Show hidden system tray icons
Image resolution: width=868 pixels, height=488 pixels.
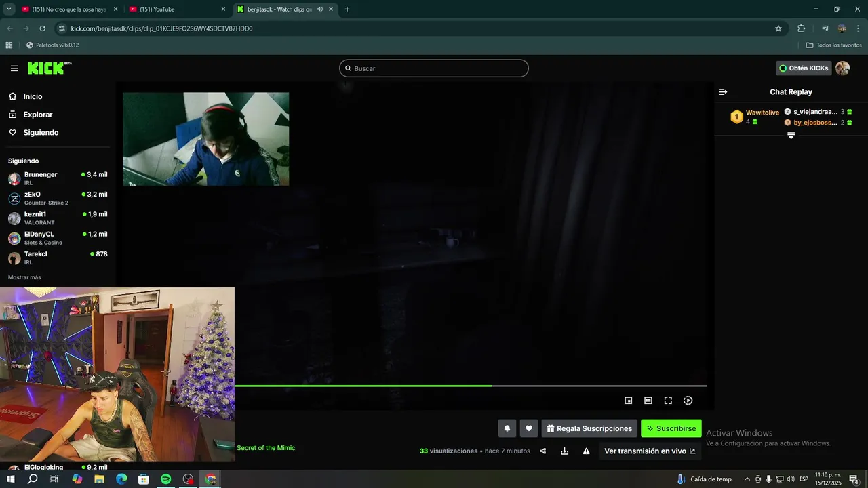(747, 479)
